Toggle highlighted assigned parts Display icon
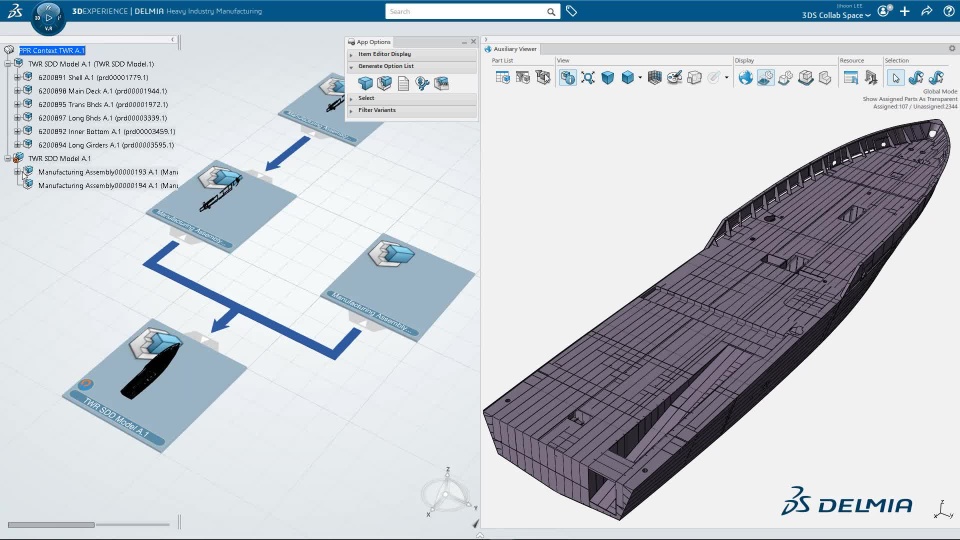The image size is (960, 540). [765, 77]
